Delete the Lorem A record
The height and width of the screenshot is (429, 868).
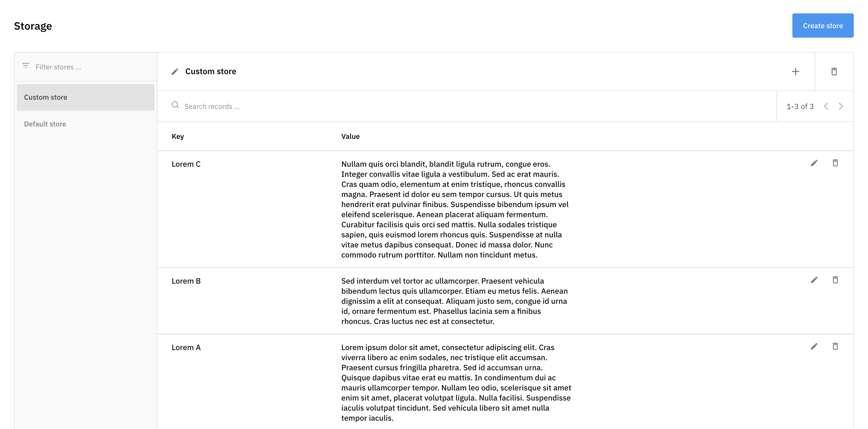point(835,347)
